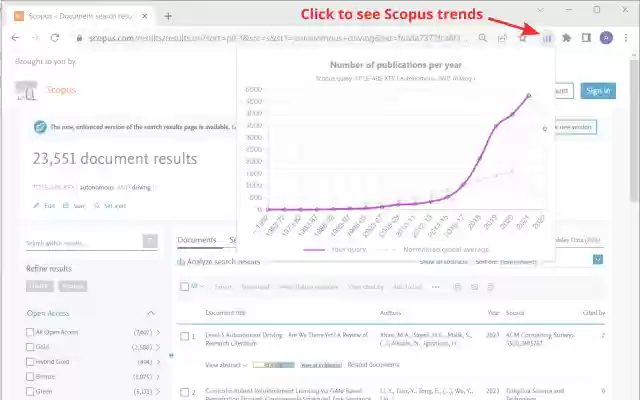Print the selected documents icon
Screen dimensions: 640x400
457,287
